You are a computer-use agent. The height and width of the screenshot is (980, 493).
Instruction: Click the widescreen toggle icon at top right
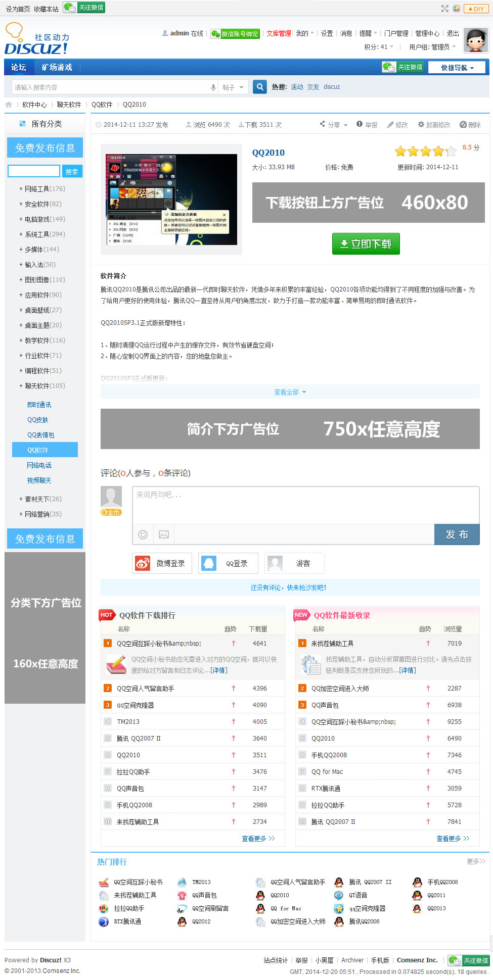(x=444, y=9)
